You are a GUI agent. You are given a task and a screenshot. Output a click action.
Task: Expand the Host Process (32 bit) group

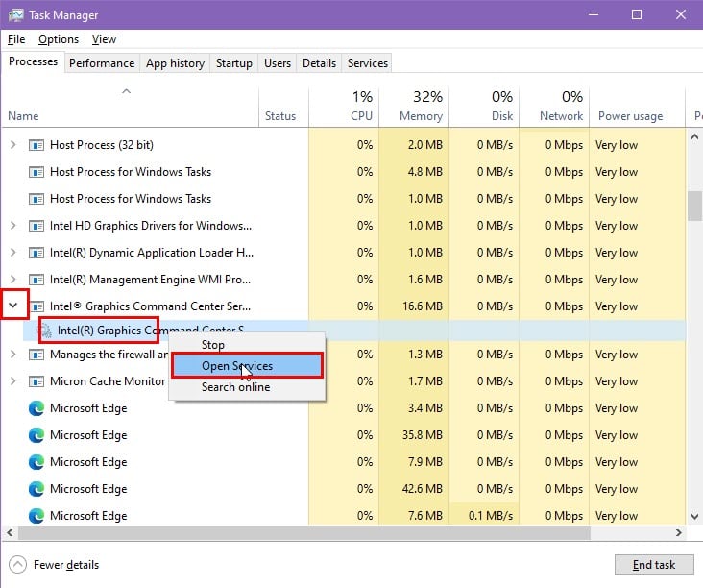tap(13, 145)
